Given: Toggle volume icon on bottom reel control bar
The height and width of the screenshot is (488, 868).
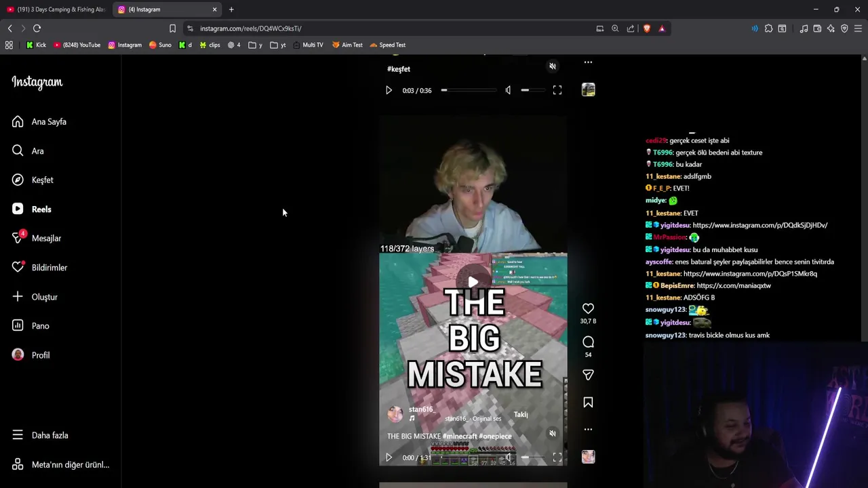Looking at the screenshot, I should pyautogui.click(x=508, y=457).
